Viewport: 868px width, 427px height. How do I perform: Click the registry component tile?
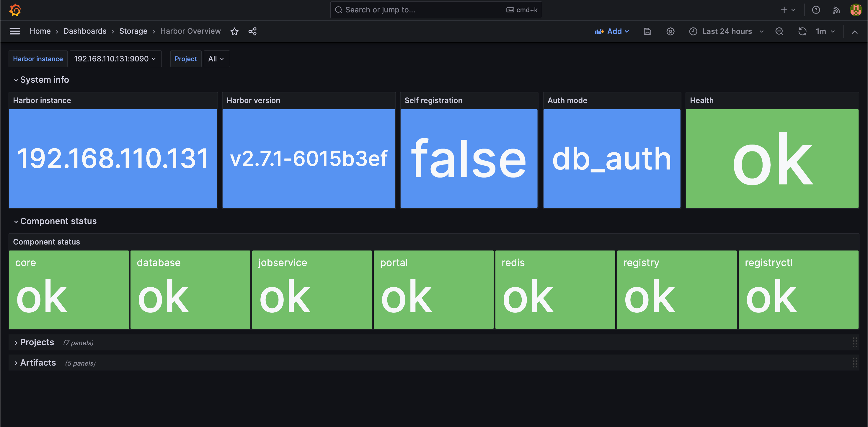(x=677, y=289)
